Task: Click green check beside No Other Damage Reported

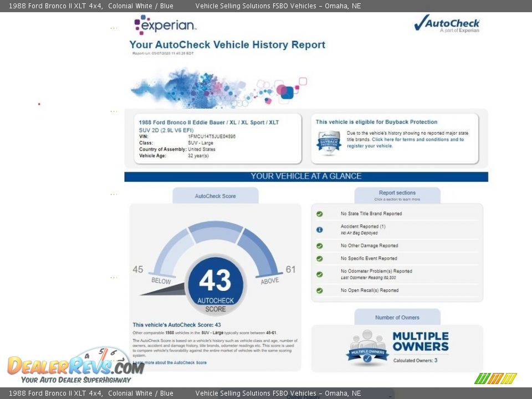Action: (x=319, y=245)
